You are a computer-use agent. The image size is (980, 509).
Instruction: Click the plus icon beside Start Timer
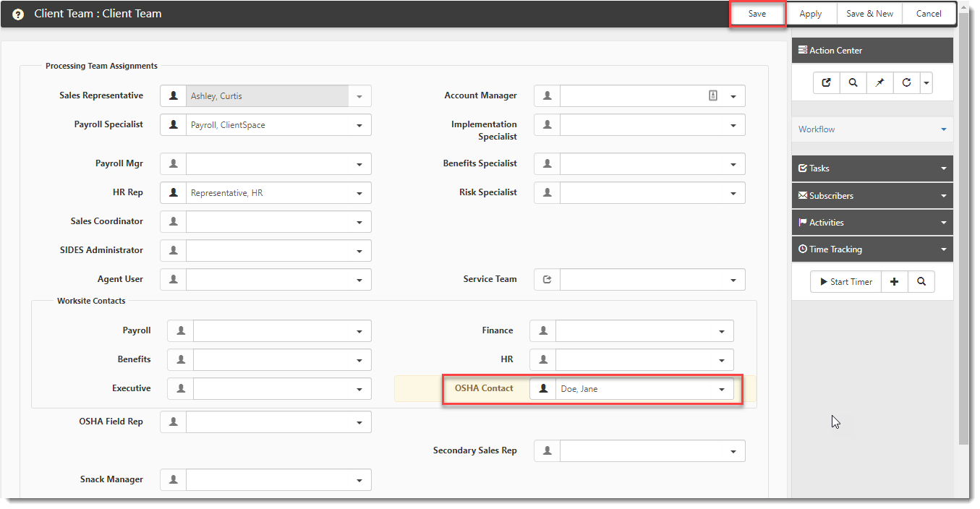(x=895, y=282)
